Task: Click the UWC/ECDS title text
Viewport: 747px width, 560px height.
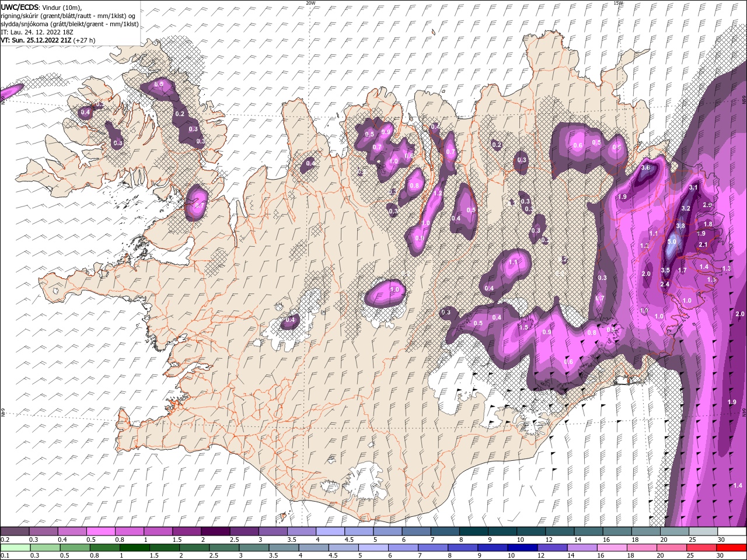Action: point(20,7)
